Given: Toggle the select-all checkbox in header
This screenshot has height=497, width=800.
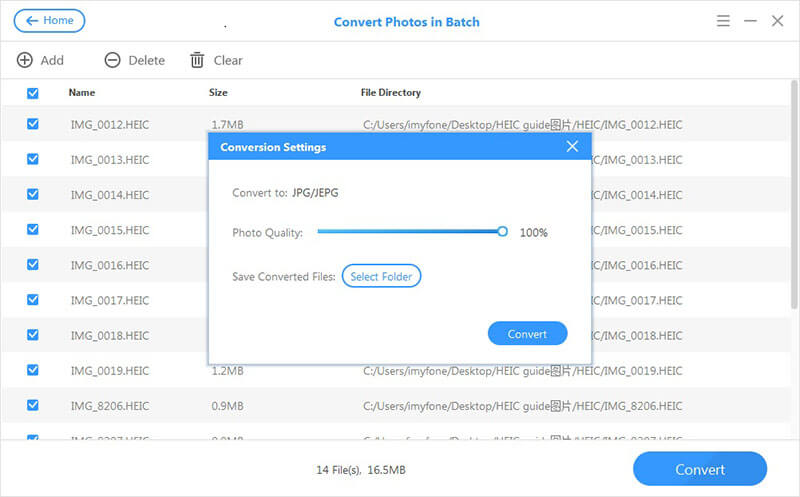Looking at the screenshot, I should [x=33, y=93].
